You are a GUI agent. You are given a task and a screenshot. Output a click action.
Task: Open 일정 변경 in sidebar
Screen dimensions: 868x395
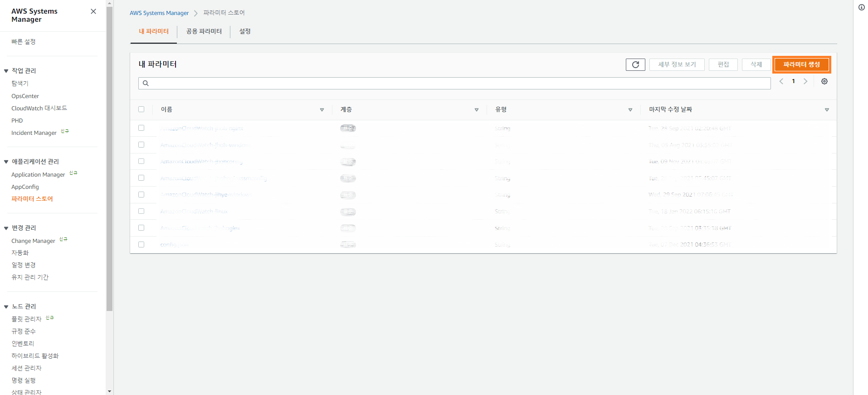pos(24,265)
